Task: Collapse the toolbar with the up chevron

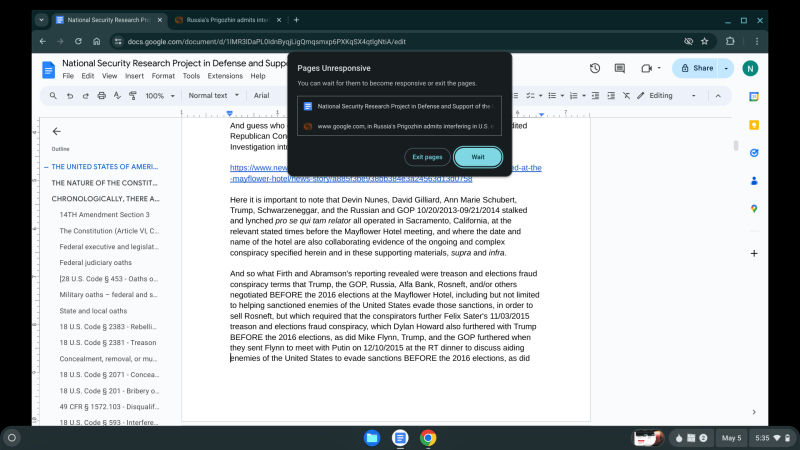Action: tap(718, 95)
